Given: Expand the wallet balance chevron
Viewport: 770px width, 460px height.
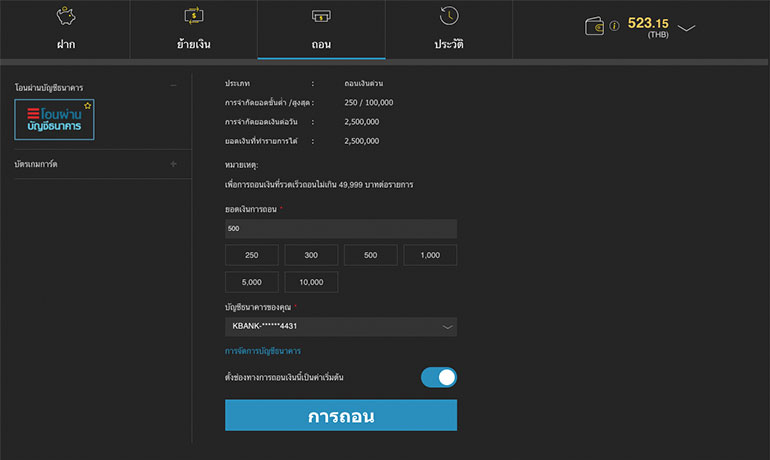Looking at the screenshot, I should (687, 28).
